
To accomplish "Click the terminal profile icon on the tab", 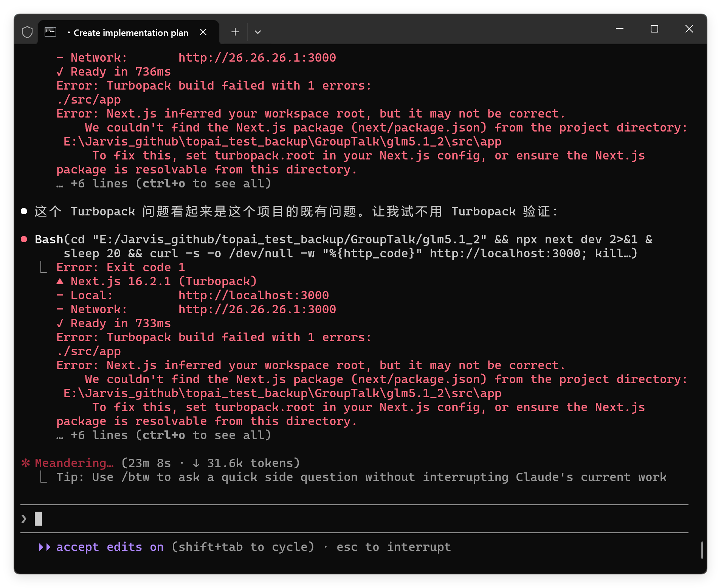I will pos(50,32).
